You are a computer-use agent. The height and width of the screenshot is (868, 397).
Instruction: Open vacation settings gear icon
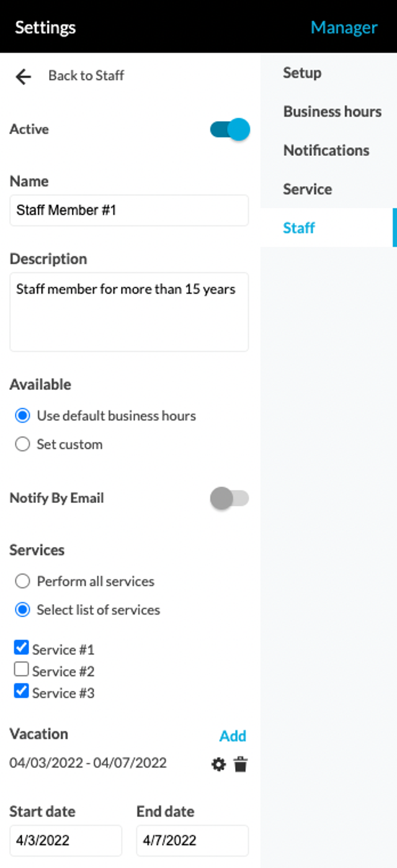coord(218,764)
